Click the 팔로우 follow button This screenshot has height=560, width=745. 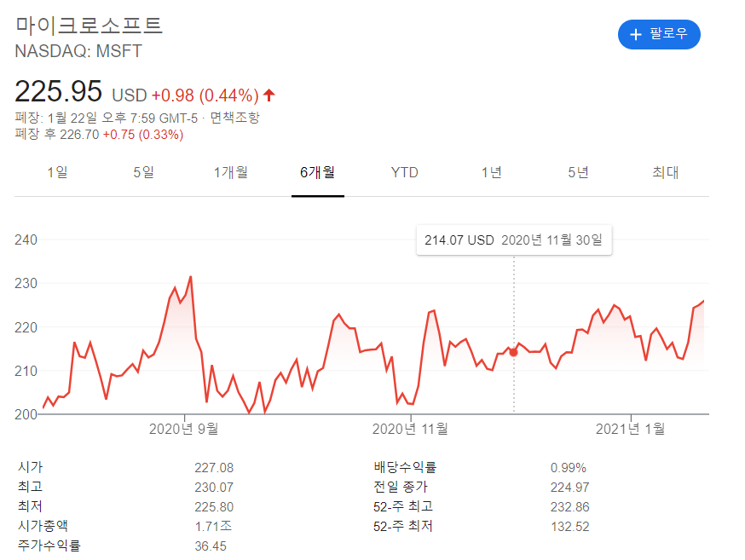tap(659, 34)
